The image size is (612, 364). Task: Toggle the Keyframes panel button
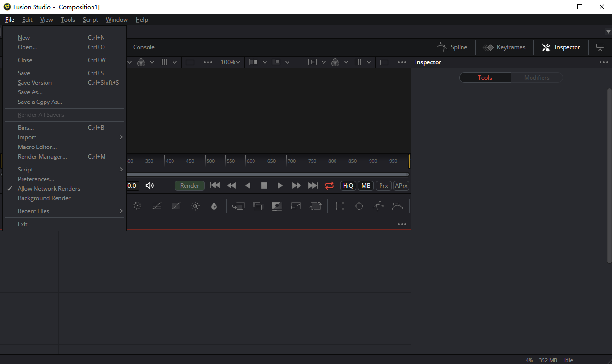(504, 47)
